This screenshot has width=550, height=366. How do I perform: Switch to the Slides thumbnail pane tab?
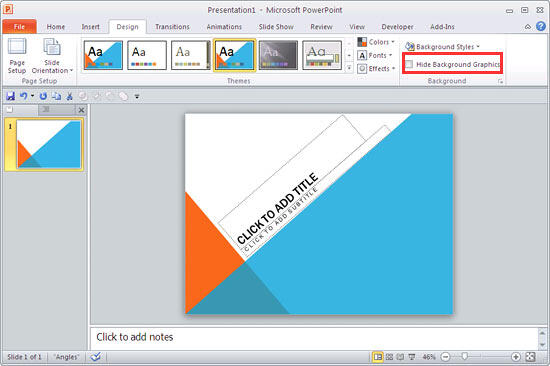pos(20,109)
